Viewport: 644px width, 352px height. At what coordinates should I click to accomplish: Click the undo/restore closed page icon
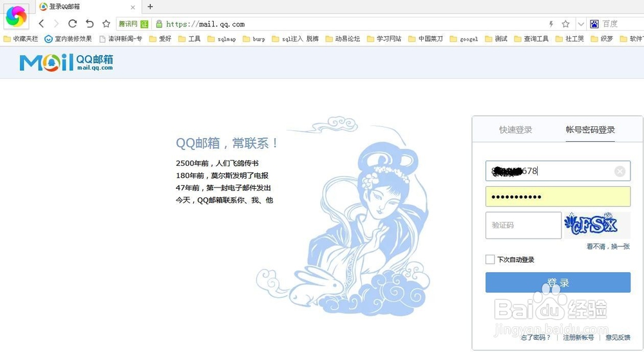pyautogui.click(x=90, y=24)
